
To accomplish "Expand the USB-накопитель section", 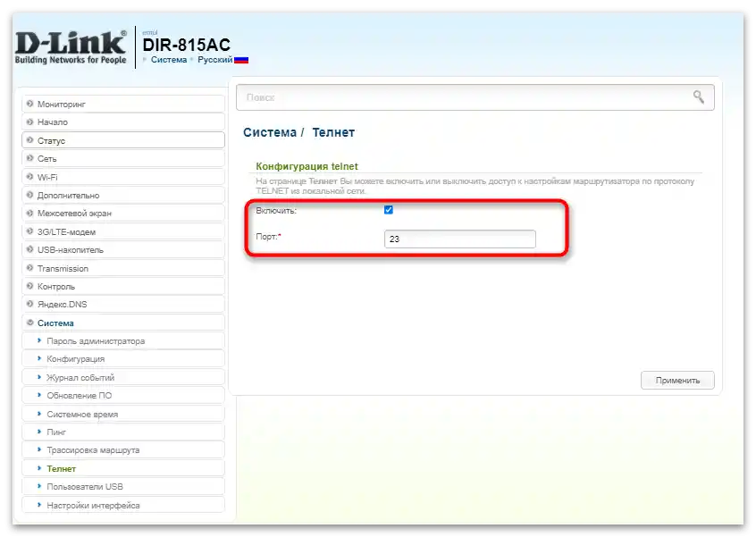I will [x=123, y=249].
